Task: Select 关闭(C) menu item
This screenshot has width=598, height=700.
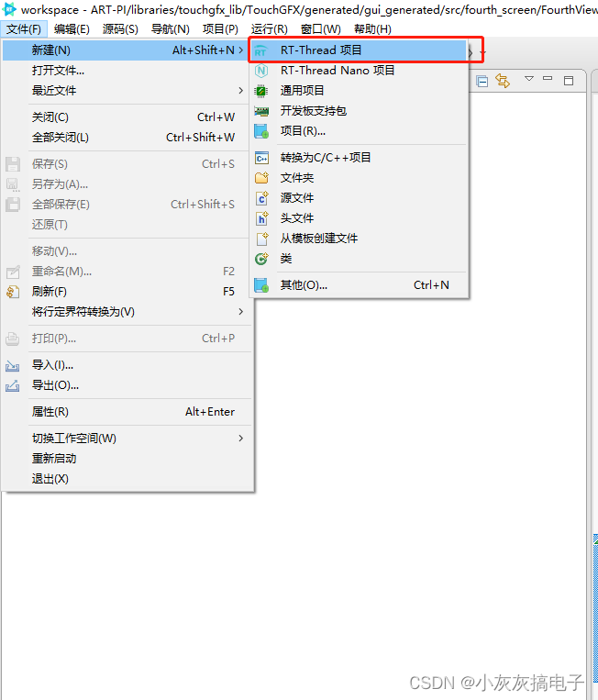Action: click(x=127, y=117)
